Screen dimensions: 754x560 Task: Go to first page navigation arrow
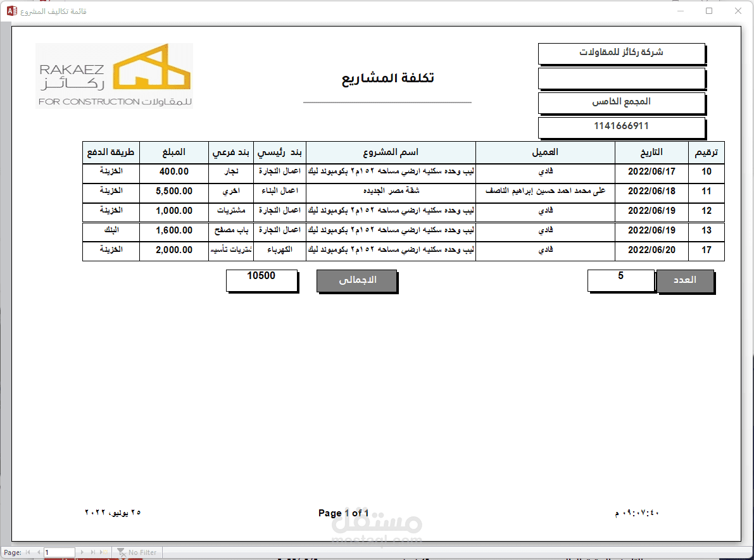pos(28,552)
